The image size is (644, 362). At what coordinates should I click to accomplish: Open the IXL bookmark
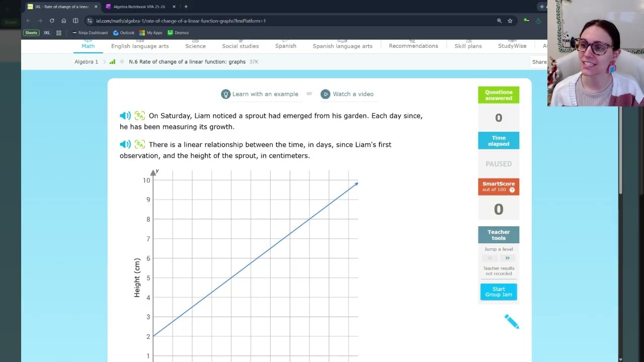point(47,33)
